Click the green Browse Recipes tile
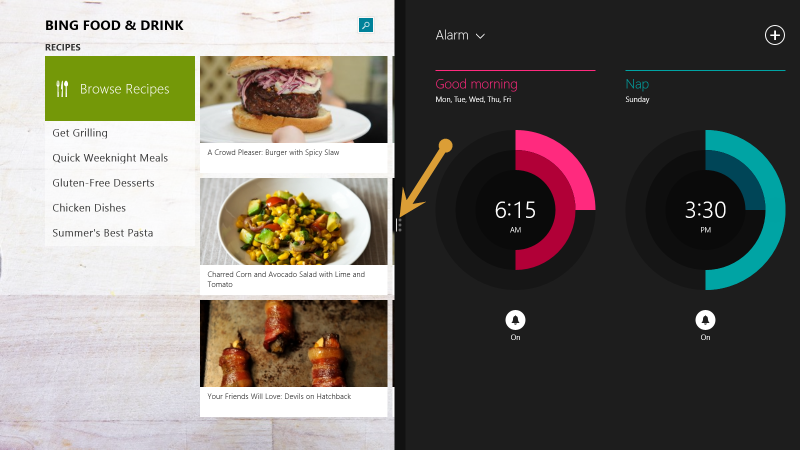800x450 pixels. point(120,88)
